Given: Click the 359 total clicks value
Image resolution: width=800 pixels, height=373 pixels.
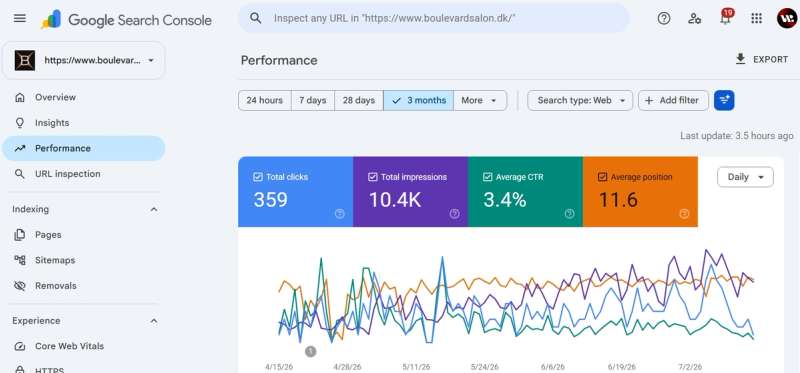Looking at the screenshot, I should (x=270, y=200).
